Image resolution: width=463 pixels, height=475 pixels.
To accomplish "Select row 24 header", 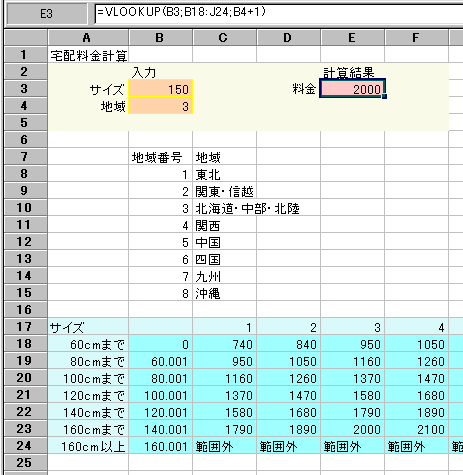I will coord(26,446).
